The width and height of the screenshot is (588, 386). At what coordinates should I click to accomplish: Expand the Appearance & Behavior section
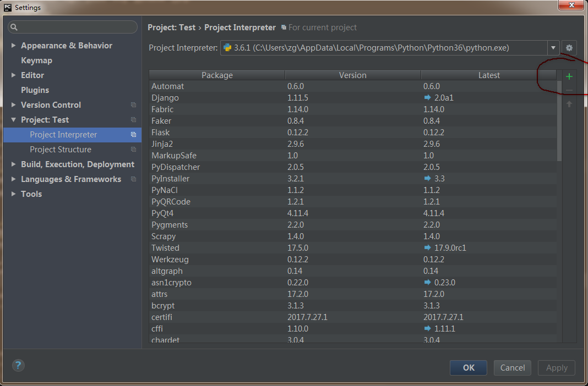tap(14, 45)
